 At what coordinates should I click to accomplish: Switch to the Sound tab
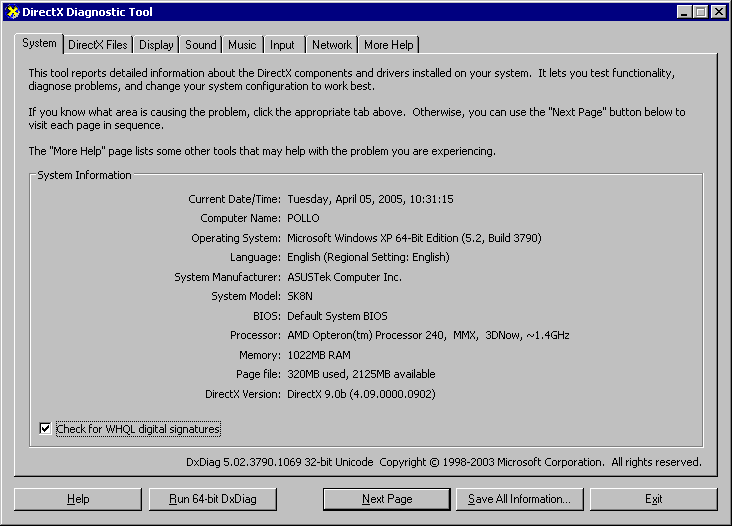(201, 45)
